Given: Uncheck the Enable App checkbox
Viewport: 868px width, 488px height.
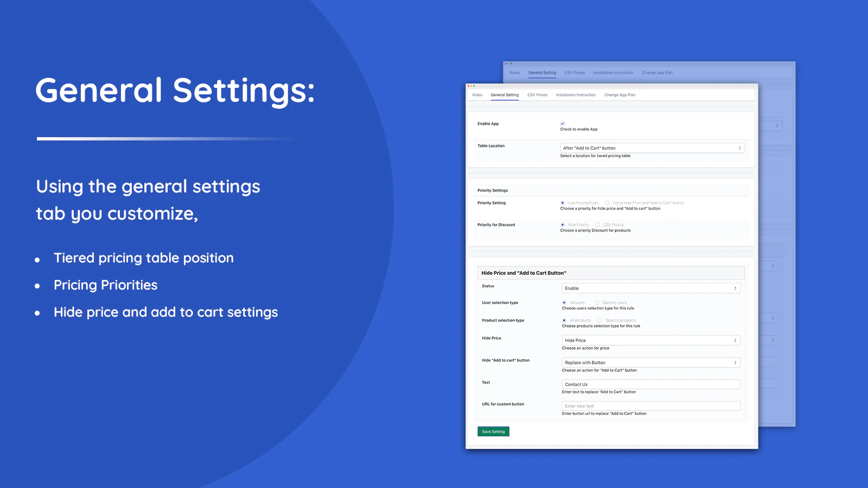Looking at the screenshot, I should coord(563,124).
